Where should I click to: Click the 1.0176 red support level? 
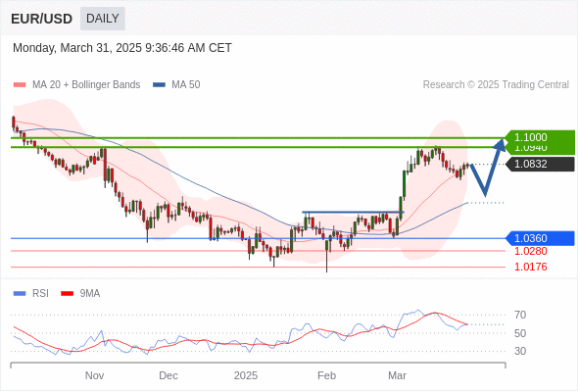tap(530, 267)
